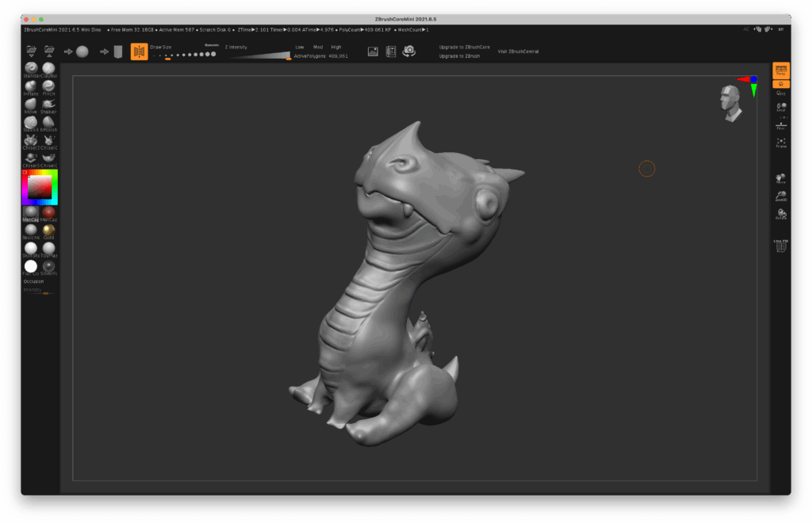Apply the SkinShade material

tap(31, 250)
